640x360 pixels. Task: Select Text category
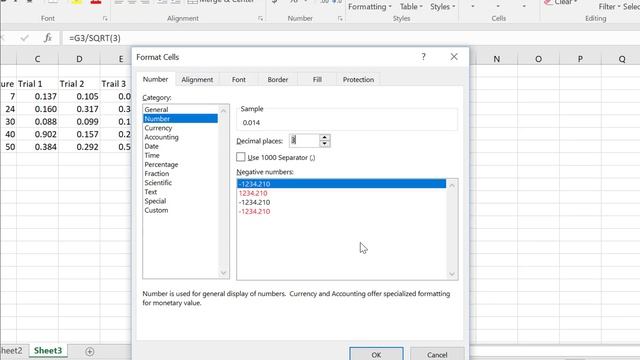(x=180, y=192)
